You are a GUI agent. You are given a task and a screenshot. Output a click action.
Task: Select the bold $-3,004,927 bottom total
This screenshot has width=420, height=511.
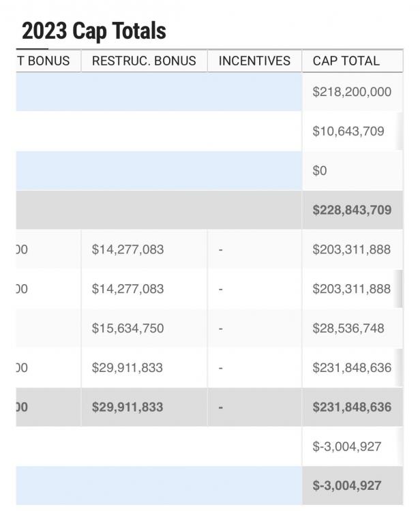click(346, 486)
